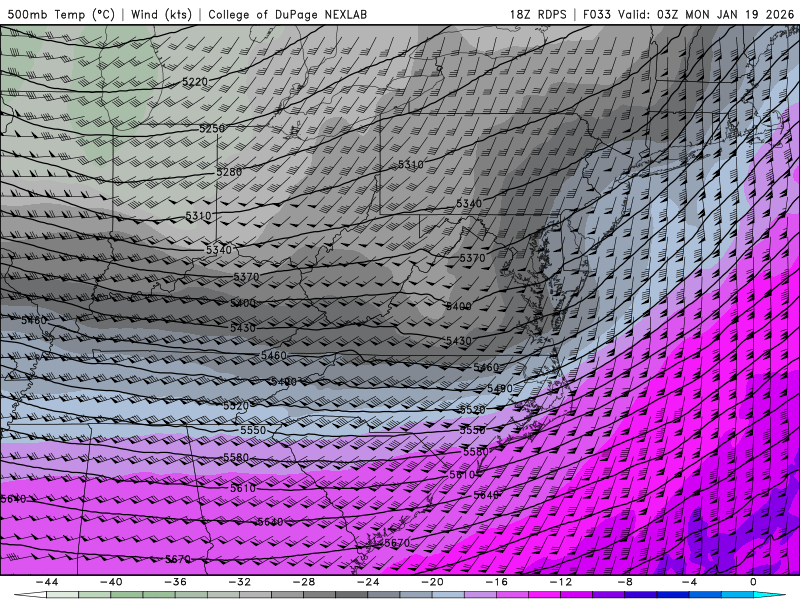Click the -20 color scale label
The width and height of the screenshot is (800, 600).
click(432, 582)
